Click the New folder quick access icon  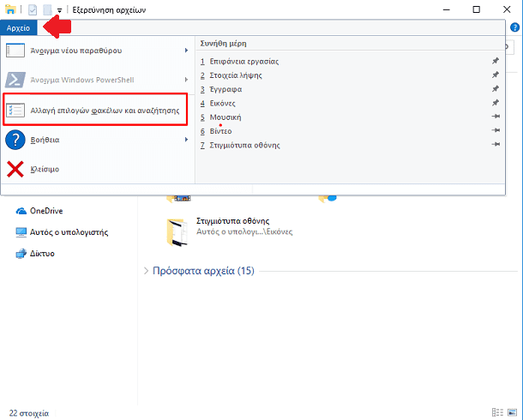coord(48,10)
